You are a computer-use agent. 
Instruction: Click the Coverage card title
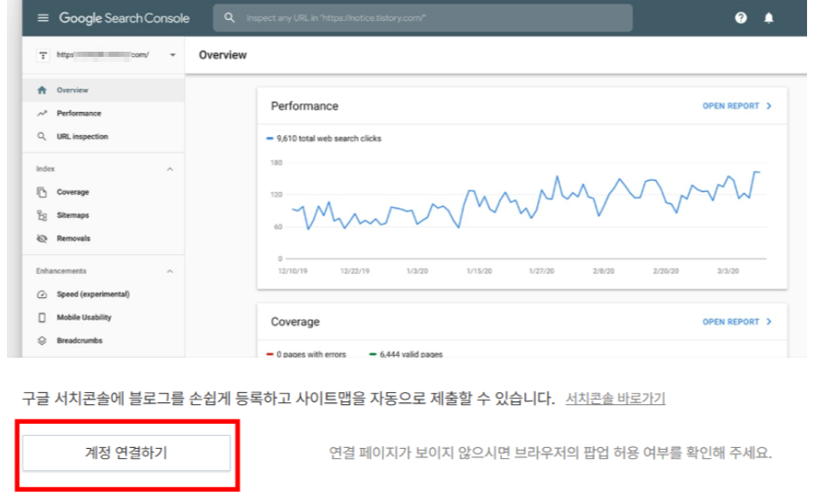pyautogui.click(x=295, y=321)
